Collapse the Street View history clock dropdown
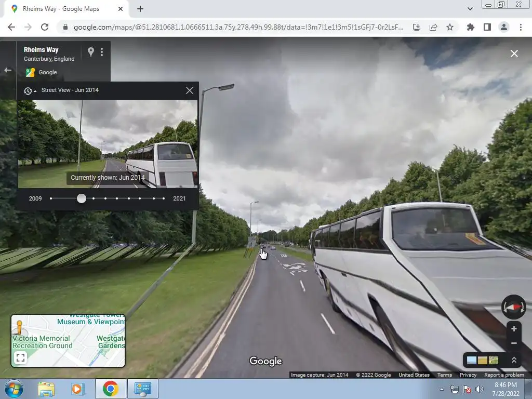The height and width of the screenshot is (399, 532). point(30,90)
